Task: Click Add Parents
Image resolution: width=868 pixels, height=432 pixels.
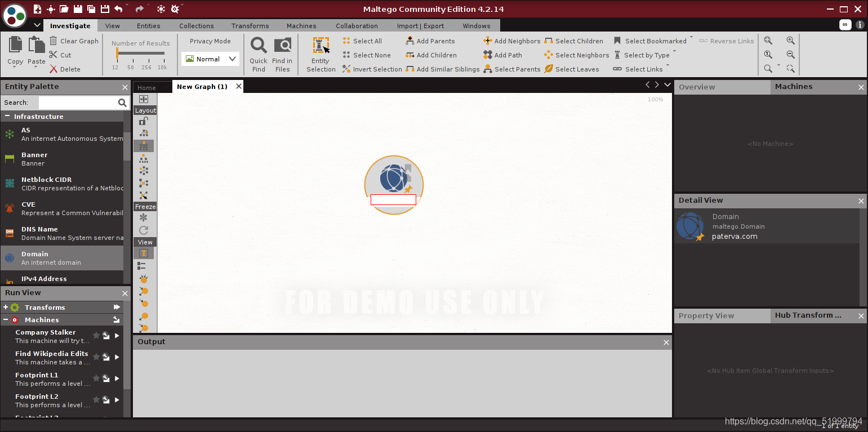Action: (430, 41)
